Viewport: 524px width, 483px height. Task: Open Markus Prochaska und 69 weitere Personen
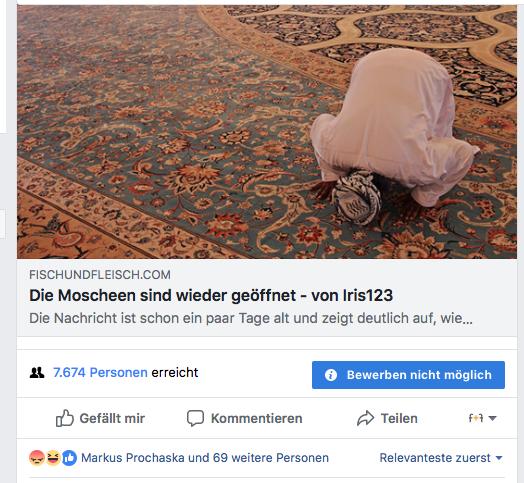coord(205,458)
